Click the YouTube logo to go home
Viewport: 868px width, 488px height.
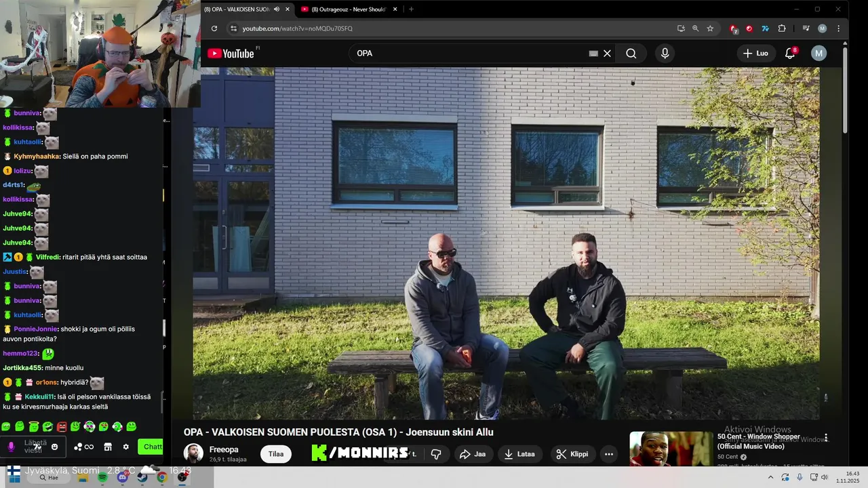pos(231,54)
